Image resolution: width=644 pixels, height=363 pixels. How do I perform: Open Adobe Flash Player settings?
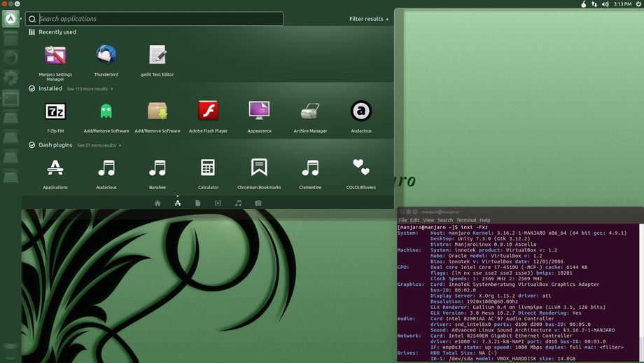point(208,111)
